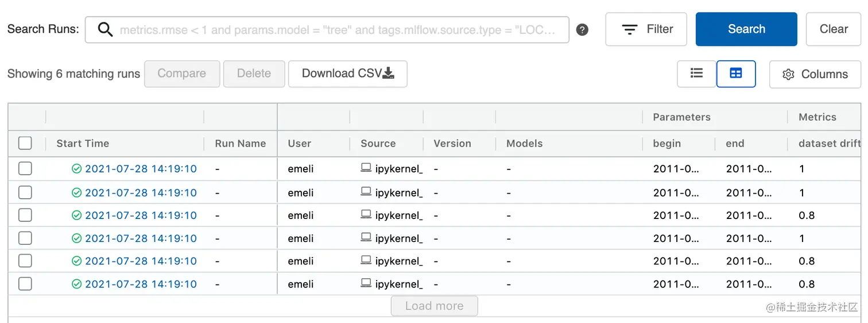Open the search syntax help icon

(x=582, y=30)
